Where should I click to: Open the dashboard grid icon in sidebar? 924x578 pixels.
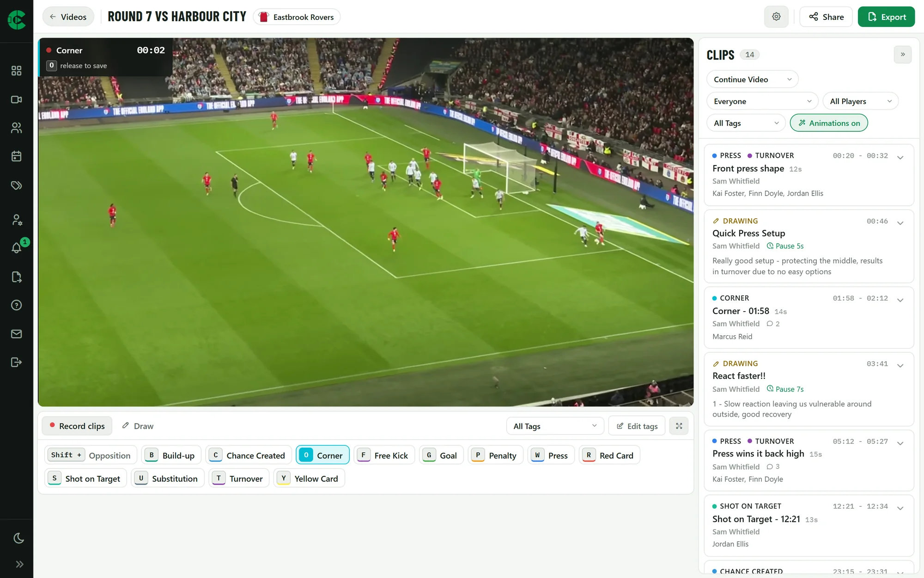click(x=16, y=71)
